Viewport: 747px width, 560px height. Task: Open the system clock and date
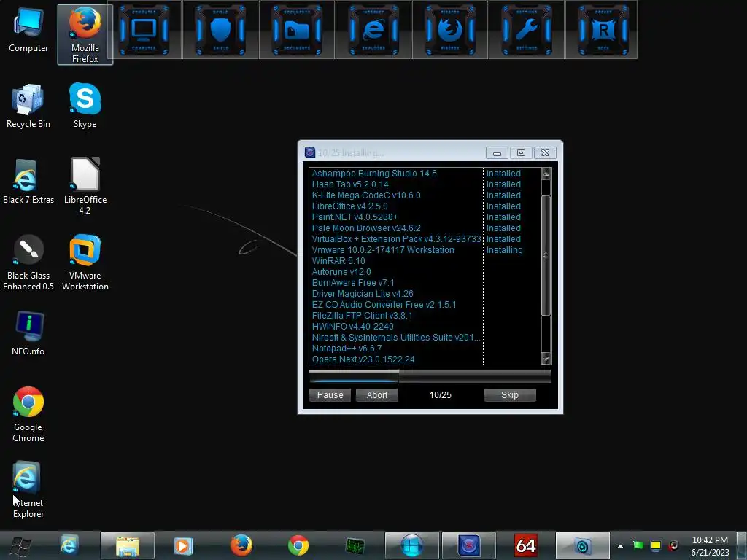(x=710, y=545)
